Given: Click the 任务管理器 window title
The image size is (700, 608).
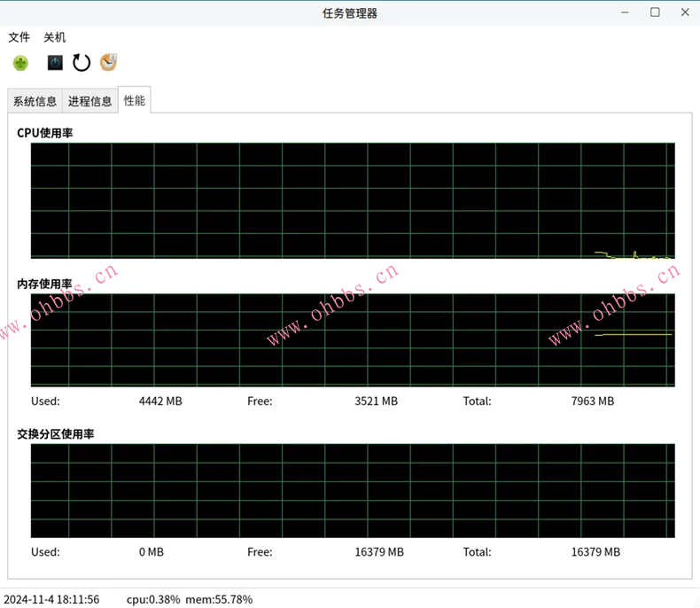Looking at the screenshot, I should (x=350, y=13).
